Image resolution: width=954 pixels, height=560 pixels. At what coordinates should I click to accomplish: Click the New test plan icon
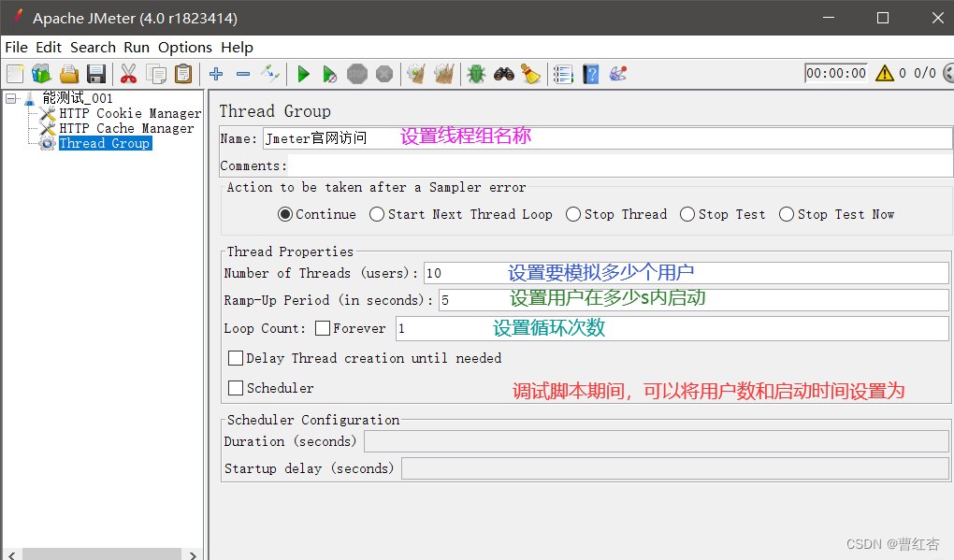coord(15,74)
